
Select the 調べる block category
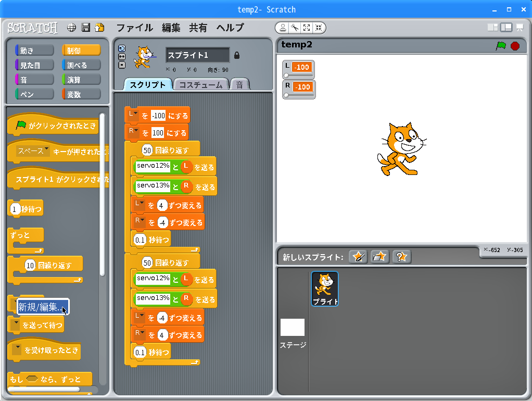81,65
